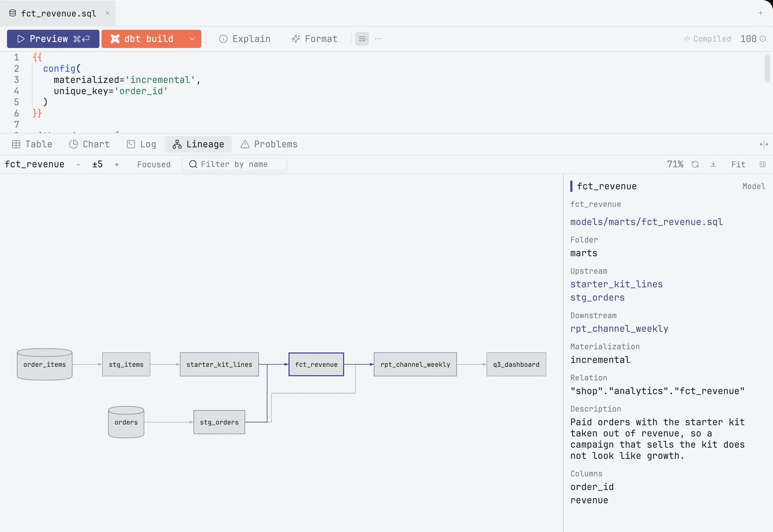The height and width of the screenshot is (532, 773).
Task: Close the fct_revenue.sql tab
Action: [x=107, y=13]
